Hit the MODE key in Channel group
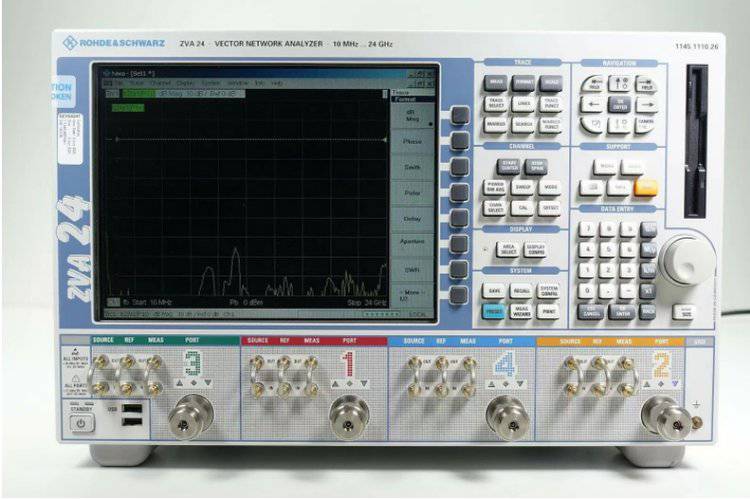Screen dimensions: 750x499 [550, 187]
